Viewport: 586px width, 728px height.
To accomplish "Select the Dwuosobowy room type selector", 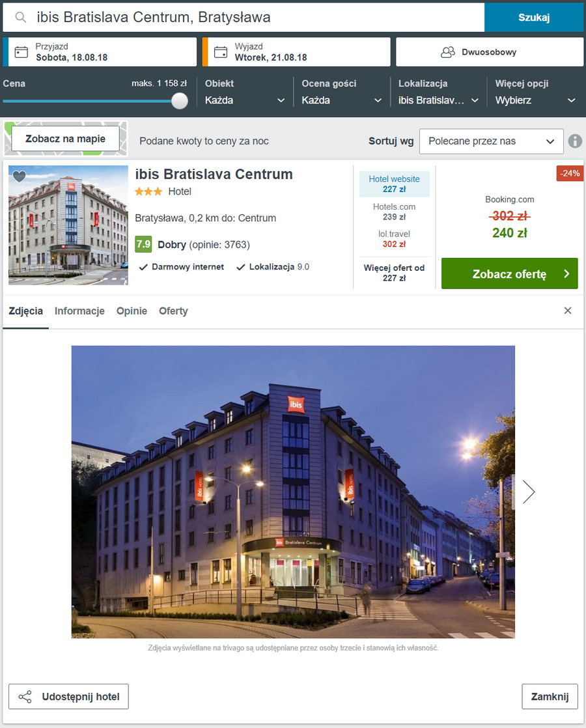I will coord(490,52).
